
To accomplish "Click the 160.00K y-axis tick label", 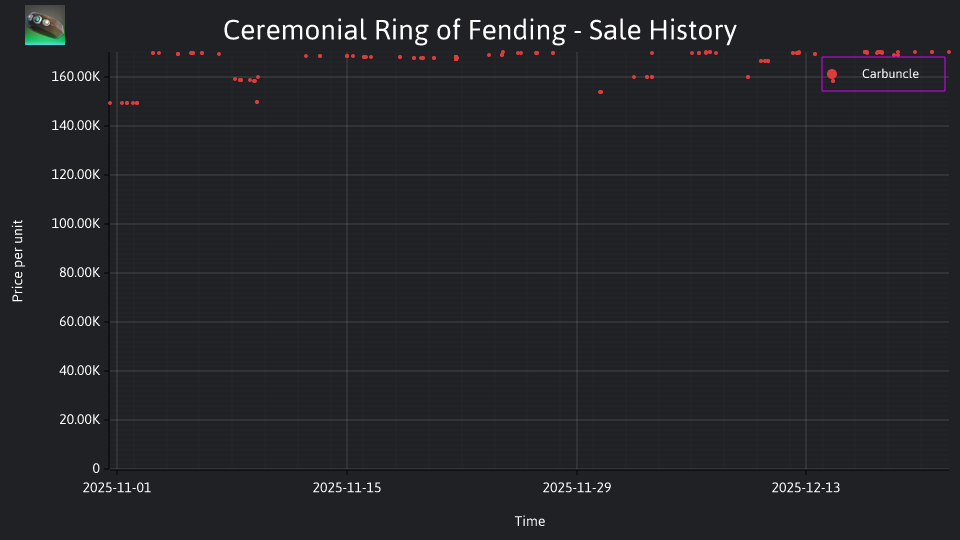I will point(75,77).
